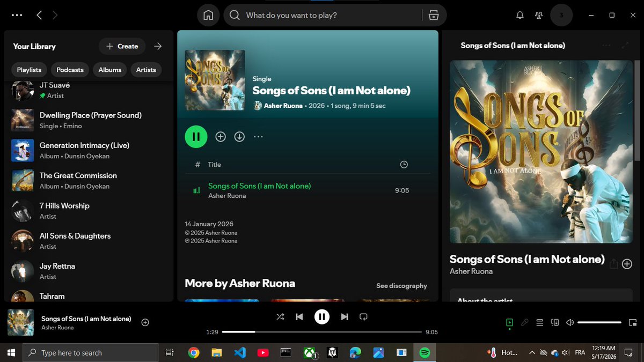644x362 pixels.
Task: Open Asher Ruona under Now Playing panel title
Action: coord(471,271)
